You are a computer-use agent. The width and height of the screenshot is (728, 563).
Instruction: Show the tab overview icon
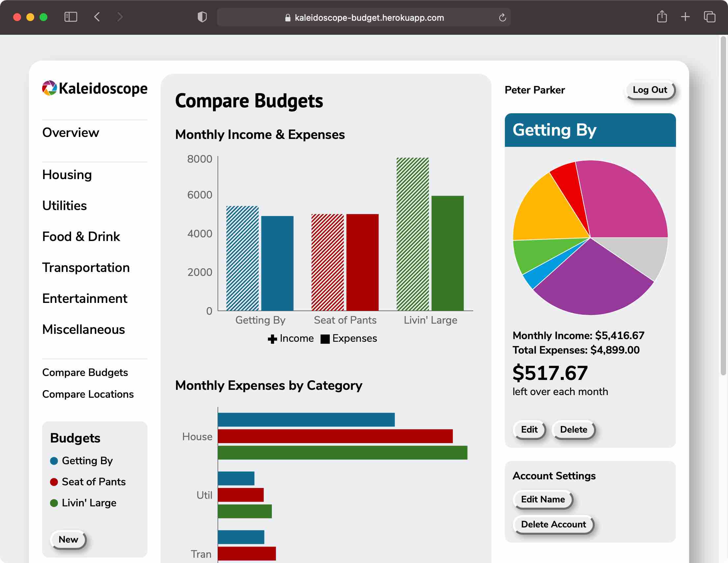click(x=709, y=17)
